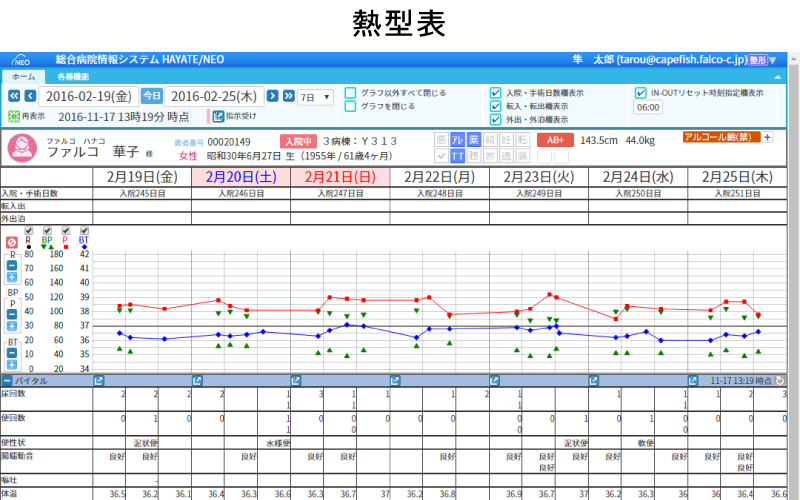Uncheck 入院・手術日数欄表示 option
The image size is (800, 500).
[496, 93]
